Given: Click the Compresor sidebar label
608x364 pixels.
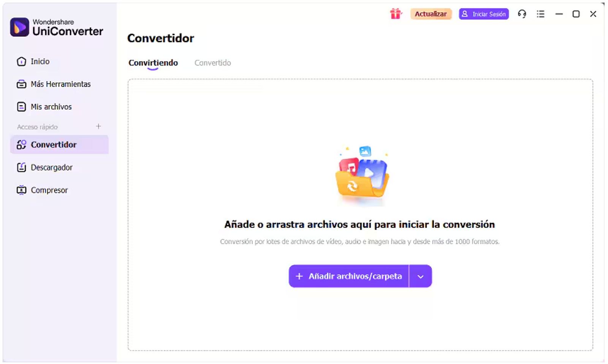Looking at the screenshot, I should [49, 190].
